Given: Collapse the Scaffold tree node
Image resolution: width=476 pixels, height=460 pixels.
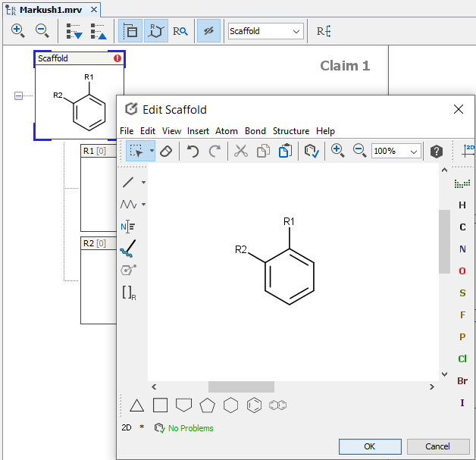Looking at the screenshot, I should (19, 95).
